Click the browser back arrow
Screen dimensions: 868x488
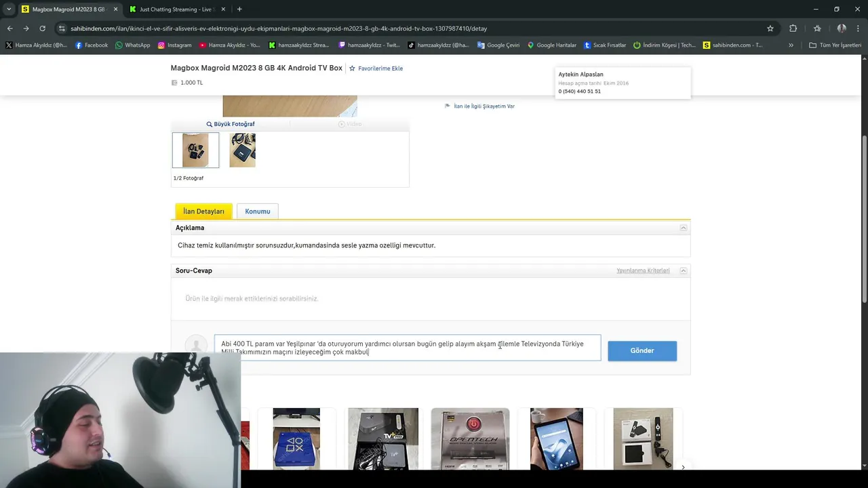point(9,28)
